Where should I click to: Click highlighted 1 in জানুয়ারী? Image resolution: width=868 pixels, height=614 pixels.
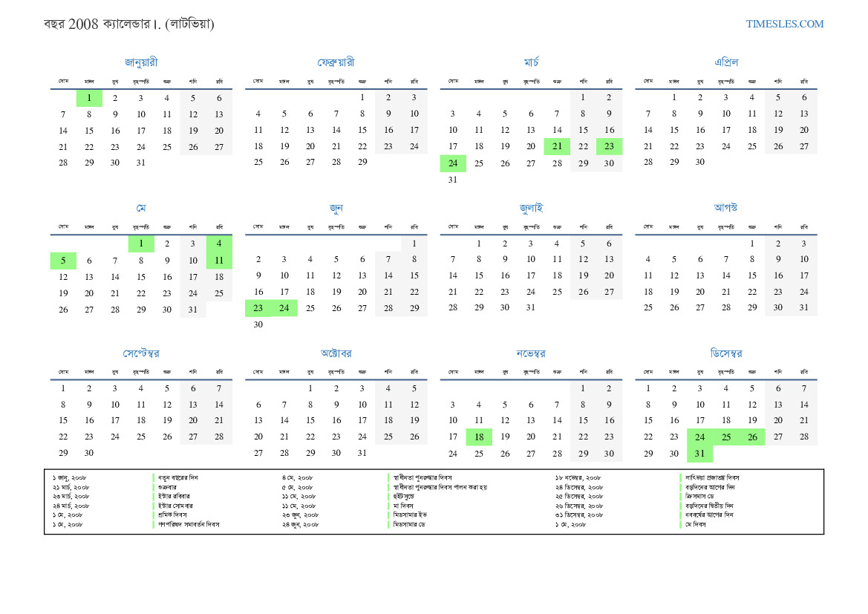pos(89,98)
